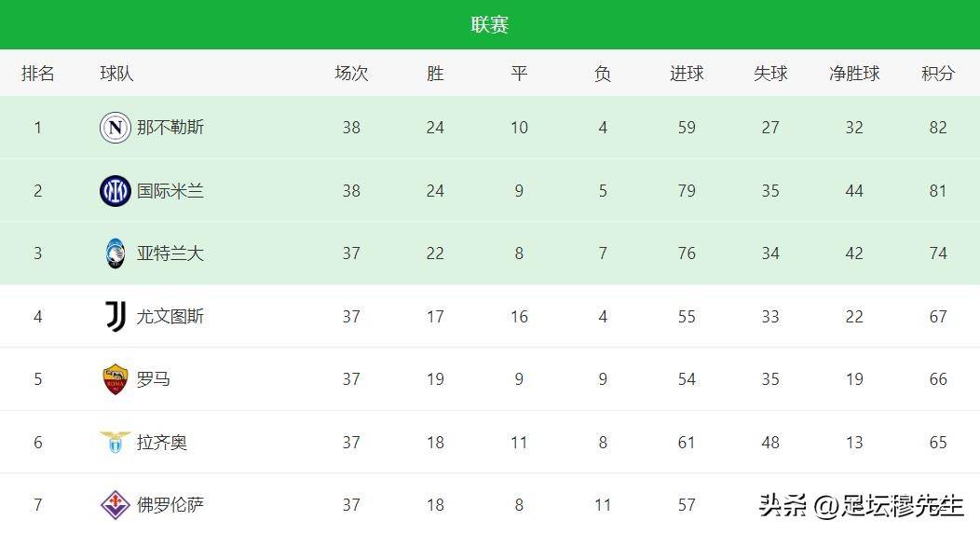Open the 国际米兰 team link

click(x=170, y=191)
